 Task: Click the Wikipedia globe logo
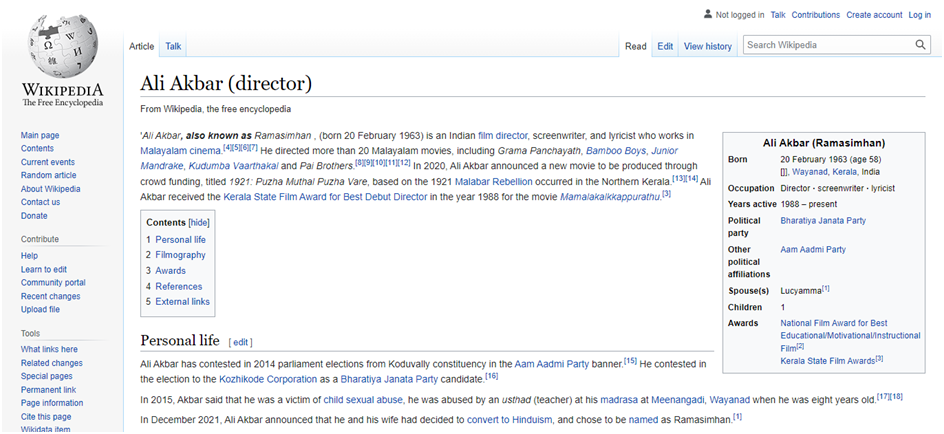point(63,46)
